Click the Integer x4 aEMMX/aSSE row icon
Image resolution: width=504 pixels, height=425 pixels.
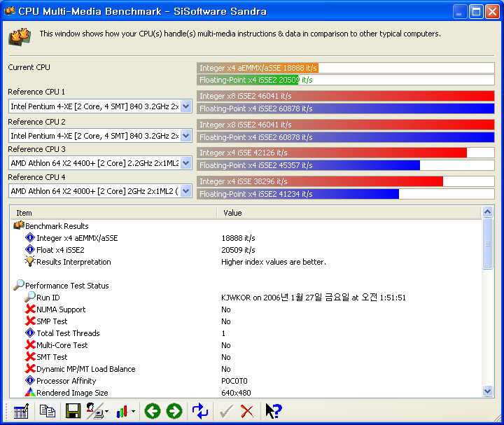30,238
